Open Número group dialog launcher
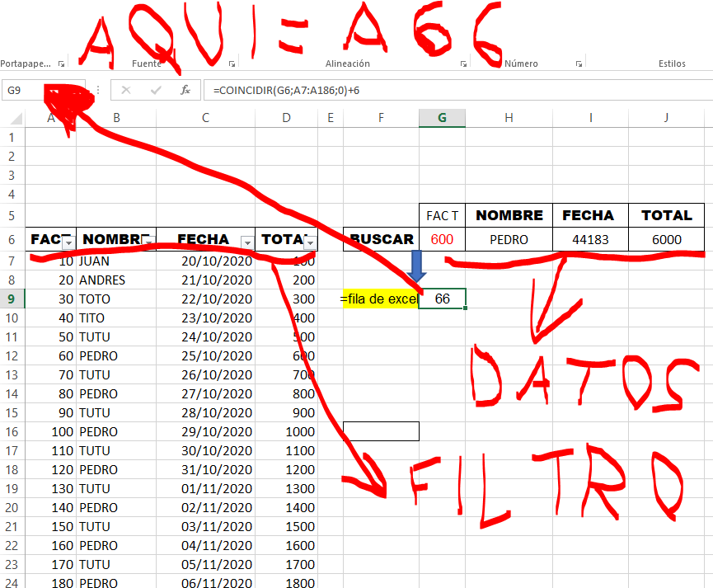Viewport: 713px width, 588px height. pos(579,64)
